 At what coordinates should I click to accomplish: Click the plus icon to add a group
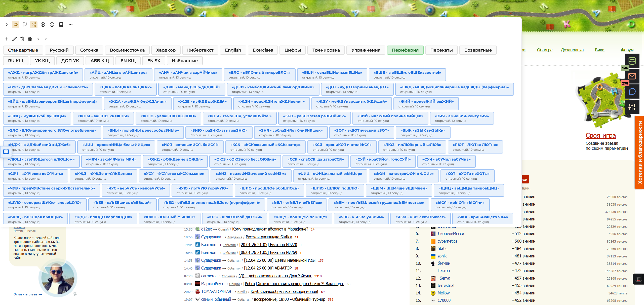tap(7, 39)
